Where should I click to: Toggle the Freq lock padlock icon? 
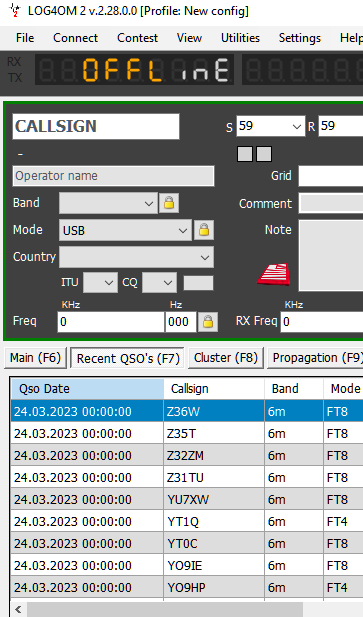208,322
